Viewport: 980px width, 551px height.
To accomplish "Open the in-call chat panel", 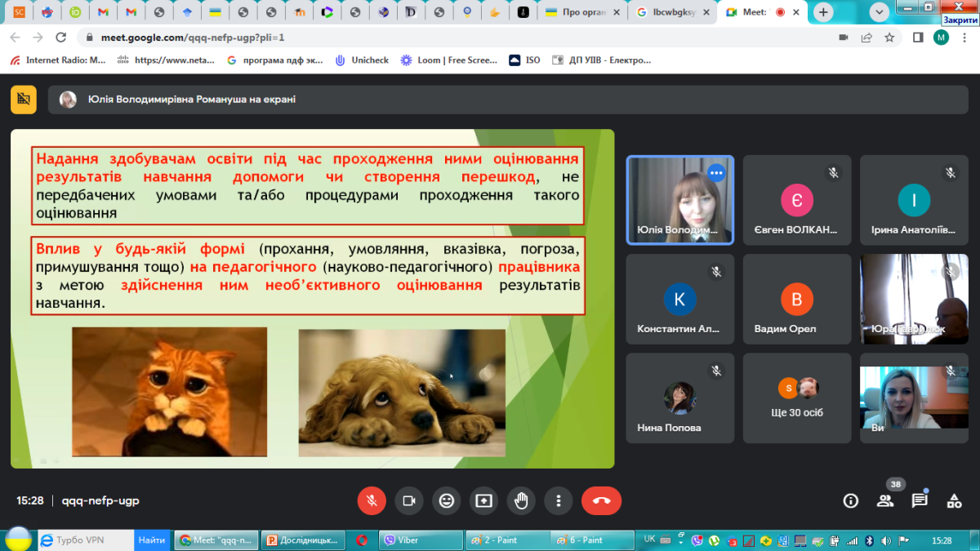I will pos(920,500).
